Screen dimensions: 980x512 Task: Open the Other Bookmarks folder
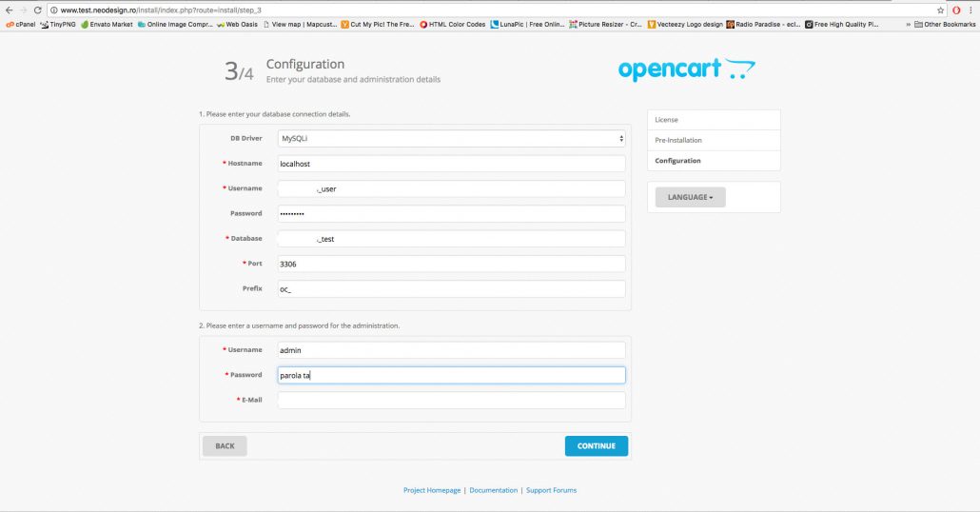pyautogui.click(x=945, y=24)
